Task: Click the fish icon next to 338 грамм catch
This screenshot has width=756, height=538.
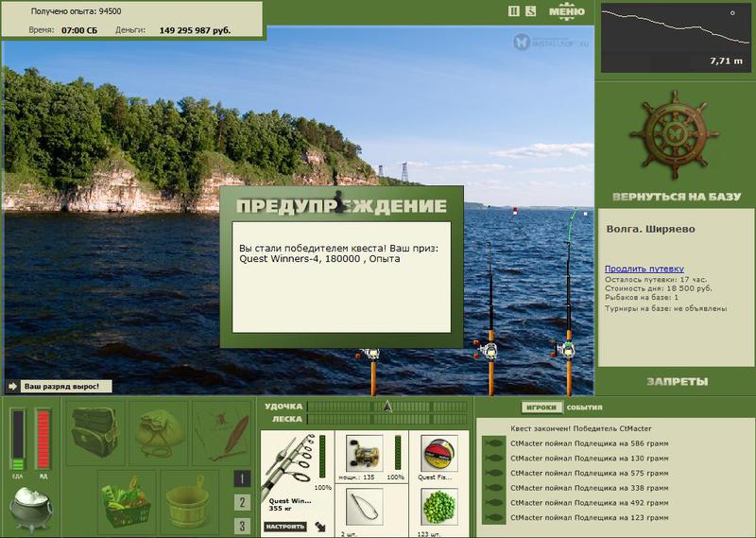Action: [x=493, y=488]
